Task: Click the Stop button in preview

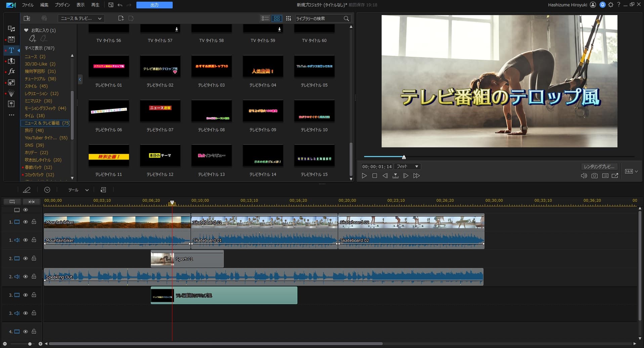Action: [375, 176]
